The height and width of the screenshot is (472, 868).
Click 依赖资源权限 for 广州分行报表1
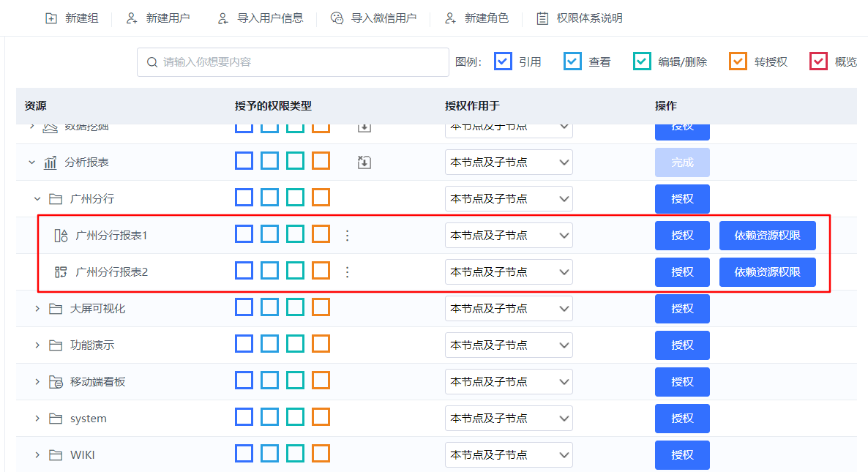(x=767, y=236)
